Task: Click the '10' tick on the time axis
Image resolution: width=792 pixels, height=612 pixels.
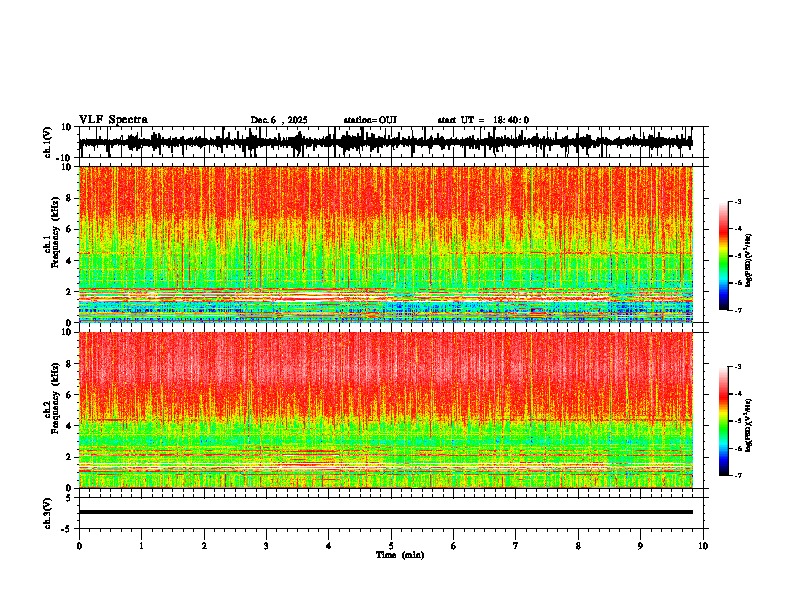Action: click(x=703, y=546)
